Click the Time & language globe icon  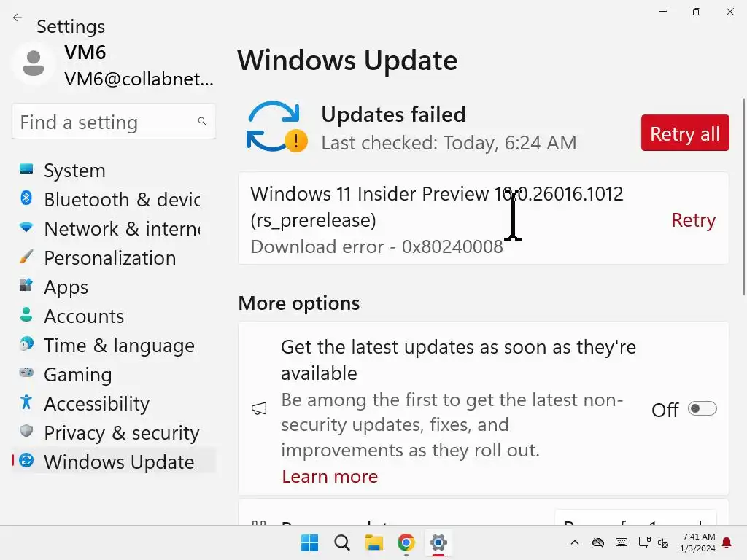point(26,343)
